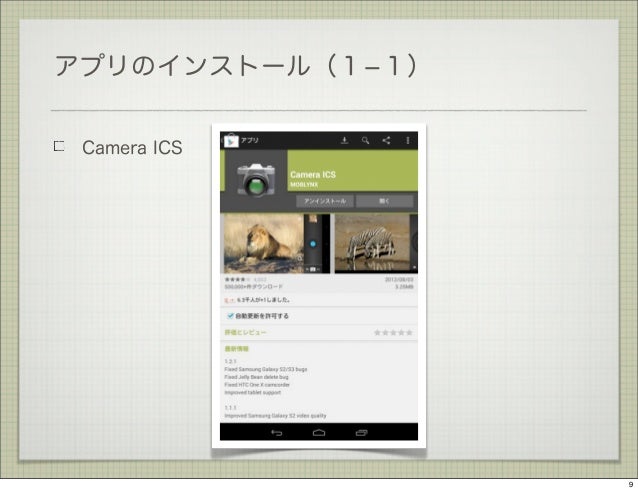Image resolution: width=638 pixels, height=491 pixels.
Task: Tap the 最新情報 heading
Action: click(236, 349)
